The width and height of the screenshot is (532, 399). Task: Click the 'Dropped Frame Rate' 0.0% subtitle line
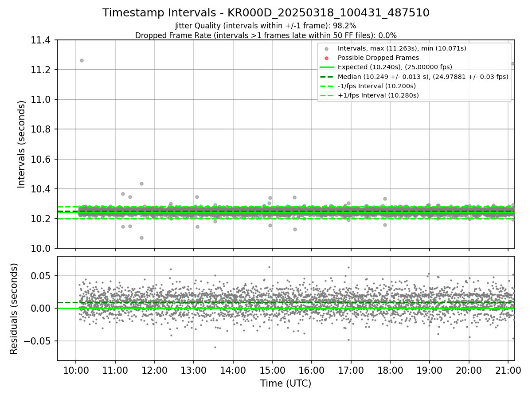pyautogui.click(x=266, y=35)
